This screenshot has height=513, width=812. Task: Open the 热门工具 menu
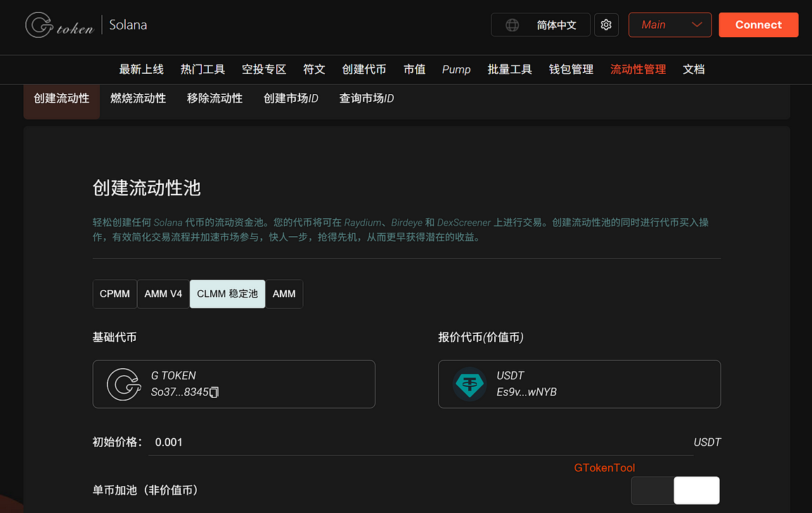click(202, 70)
